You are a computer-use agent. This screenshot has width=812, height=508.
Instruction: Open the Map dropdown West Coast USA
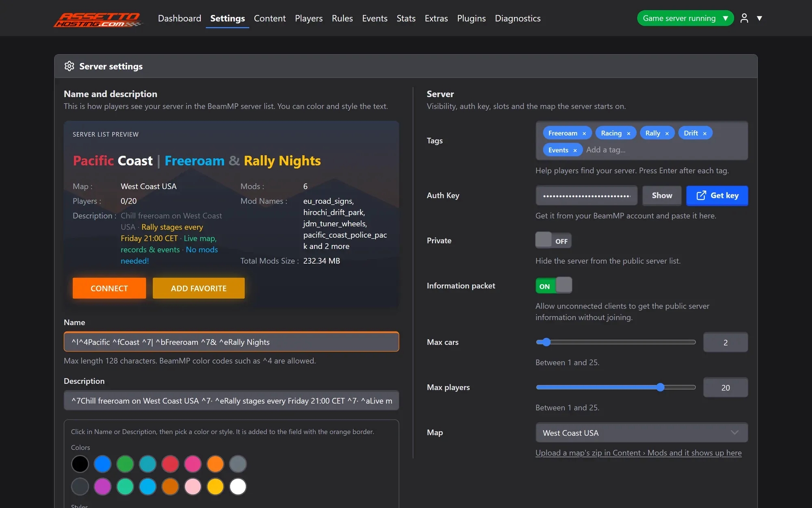pos(641,433)
